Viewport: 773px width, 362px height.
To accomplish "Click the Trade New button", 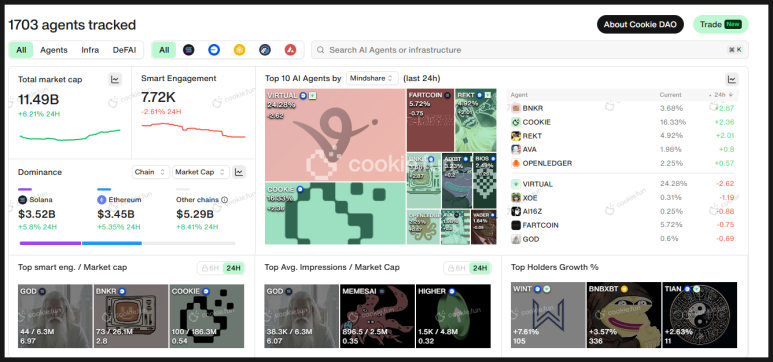I will [x=720, y=24].
